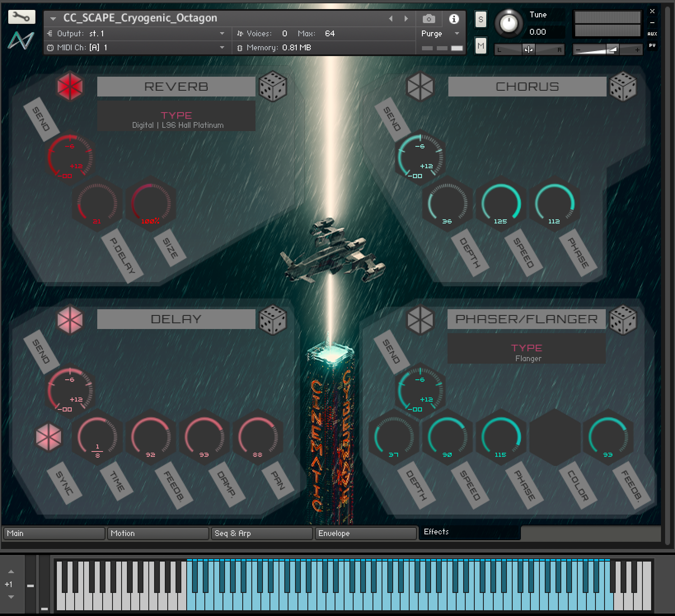
Task: Open the instrument info icon
Action: (x=454, y=19)
